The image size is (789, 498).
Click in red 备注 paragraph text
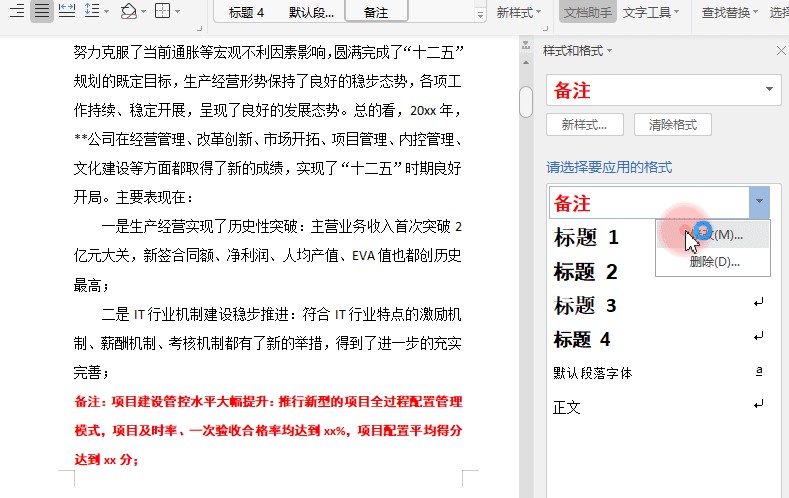click(x=268, y=431)
